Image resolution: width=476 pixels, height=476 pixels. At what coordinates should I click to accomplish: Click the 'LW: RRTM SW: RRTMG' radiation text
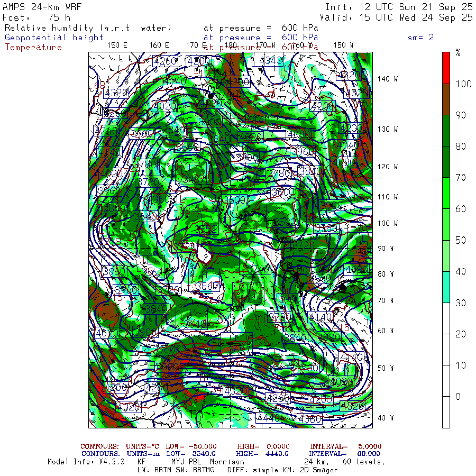click(176, 470)
